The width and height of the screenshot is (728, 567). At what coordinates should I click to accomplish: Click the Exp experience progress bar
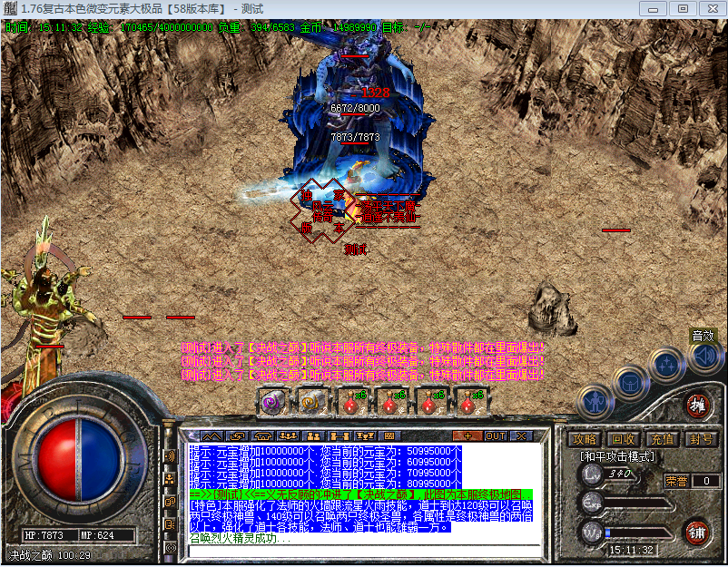click(x=637, y=503)
